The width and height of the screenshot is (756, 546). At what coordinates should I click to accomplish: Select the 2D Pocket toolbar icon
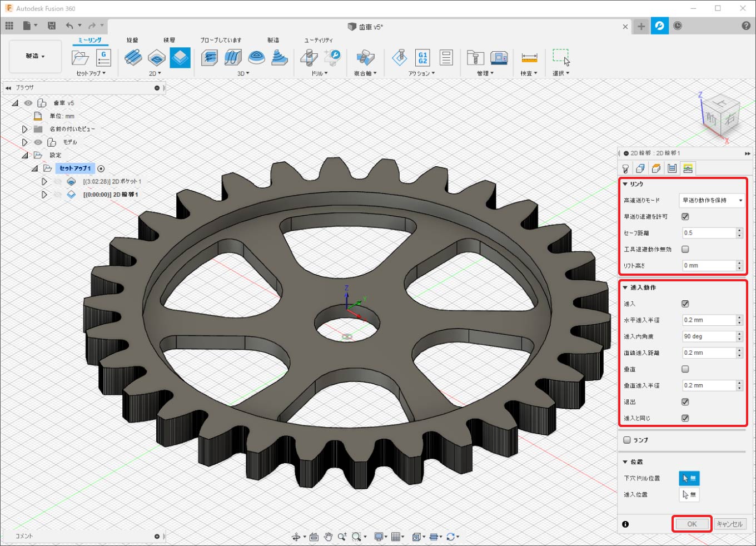tap(157, 58)
